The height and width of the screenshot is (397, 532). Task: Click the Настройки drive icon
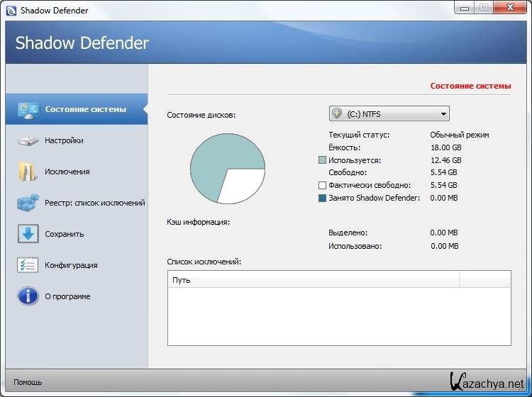tap(28, 140)
